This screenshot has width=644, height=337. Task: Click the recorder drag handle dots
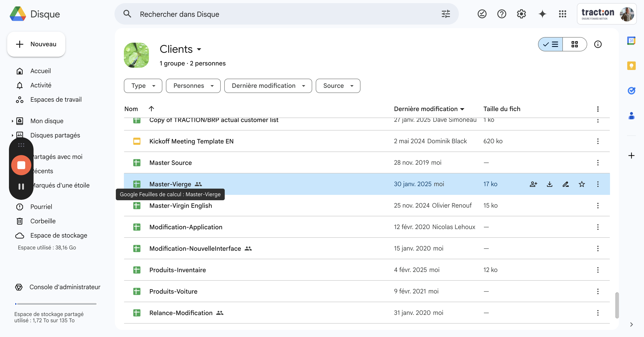coord(21,145)
